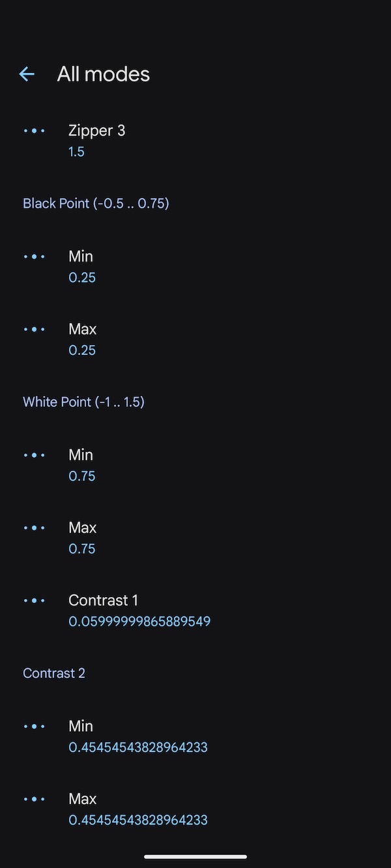This screenshot has height=868, width=391.
Task: Open the overflow icon for White Point Max
Action: coord(35,527)
